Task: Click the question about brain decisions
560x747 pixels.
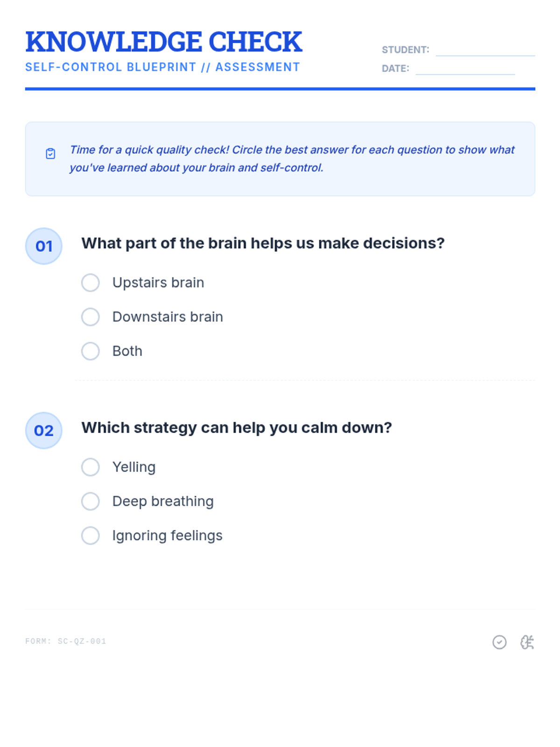Action: pyautogui.click(x=263, y=243)
